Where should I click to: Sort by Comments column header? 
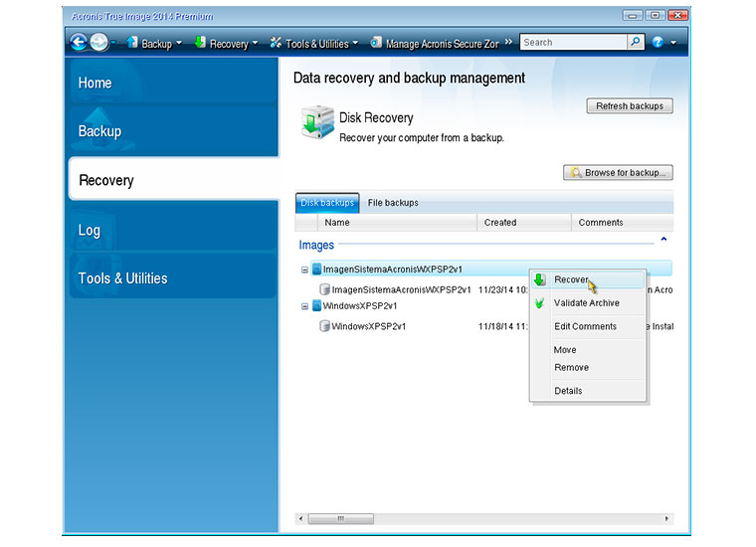pyautogui.click(x=623, y=223)
